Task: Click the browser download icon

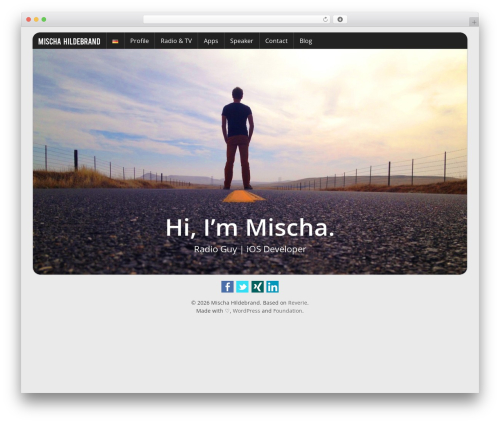Action: [340, 19]
